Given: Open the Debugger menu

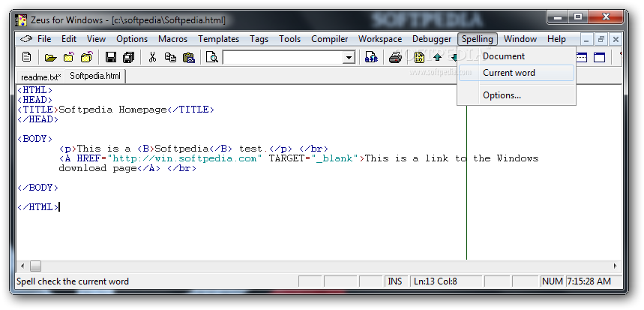Looking at the screenshot, I should [432, 39].
